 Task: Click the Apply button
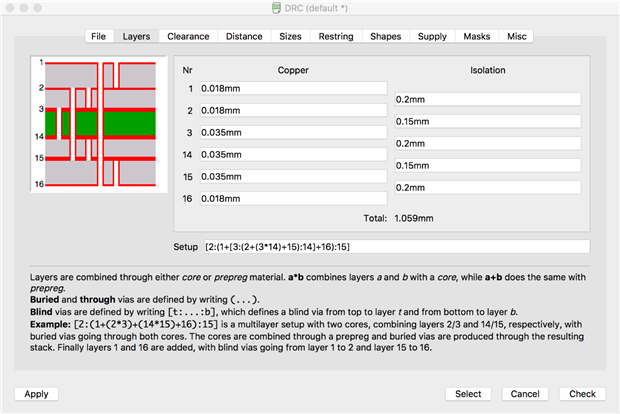pos(36,394)
